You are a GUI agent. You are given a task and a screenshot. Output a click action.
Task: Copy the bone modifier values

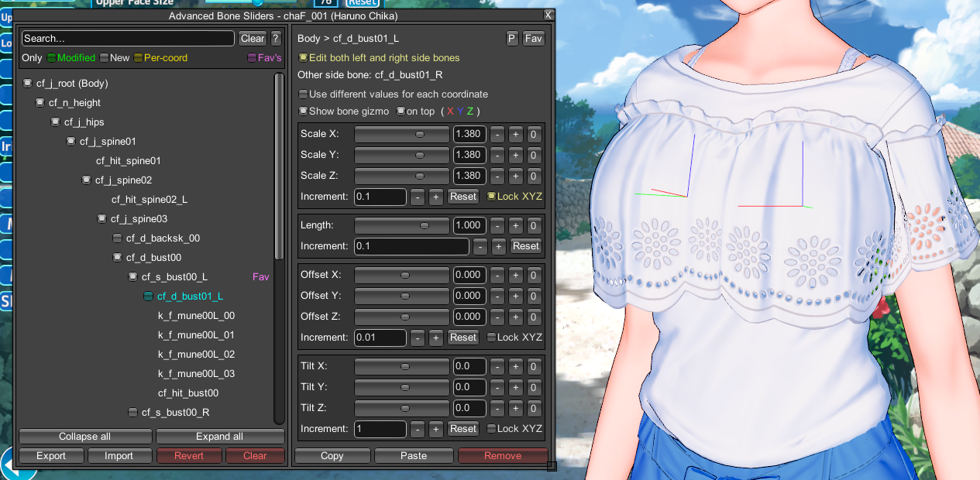(x=332, y=455)
